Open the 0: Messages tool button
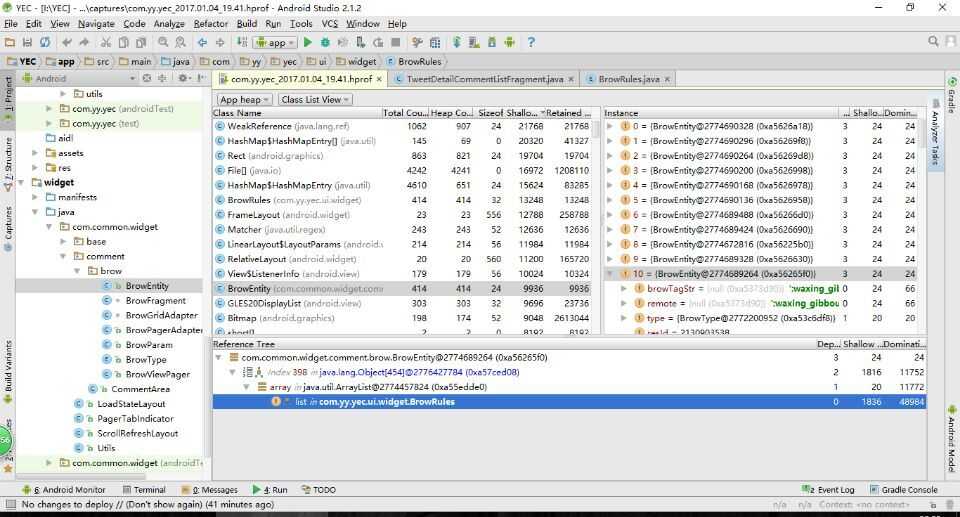 209,489
